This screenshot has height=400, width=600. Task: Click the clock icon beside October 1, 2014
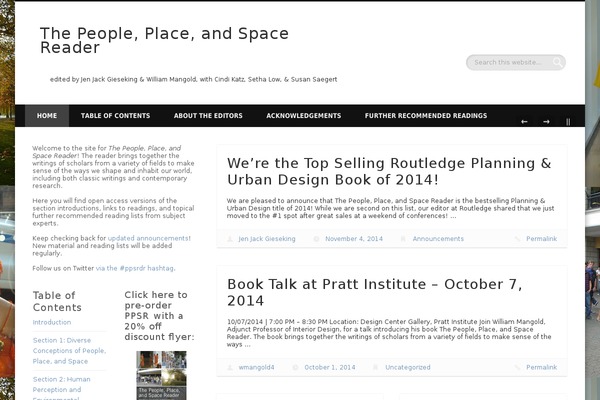(295, 367)
